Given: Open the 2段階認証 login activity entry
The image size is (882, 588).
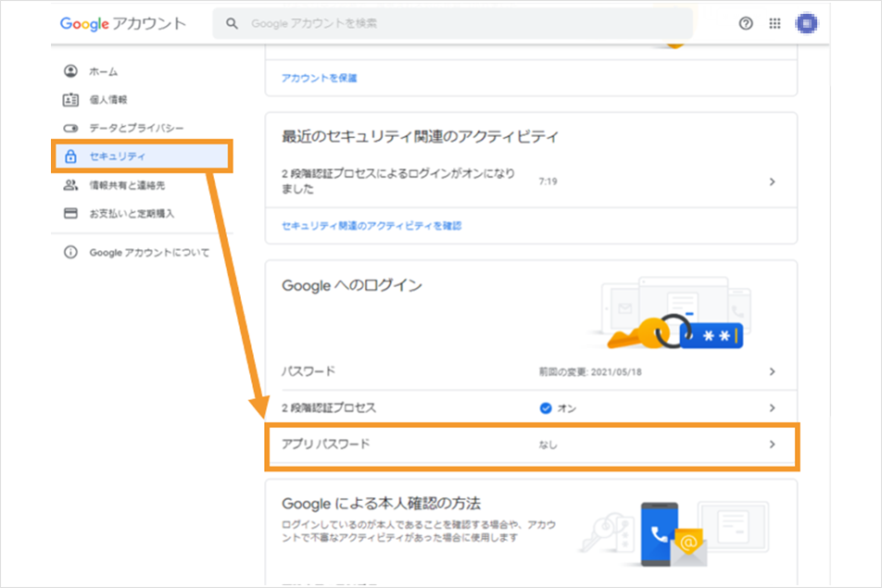Looking at the screenshot, I should (x=531, y=181).
